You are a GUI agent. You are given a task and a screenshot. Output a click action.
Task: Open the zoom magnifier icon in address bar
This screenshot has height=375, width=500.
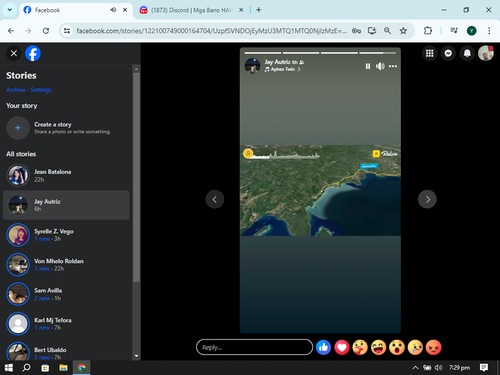(x=387, y=31)
